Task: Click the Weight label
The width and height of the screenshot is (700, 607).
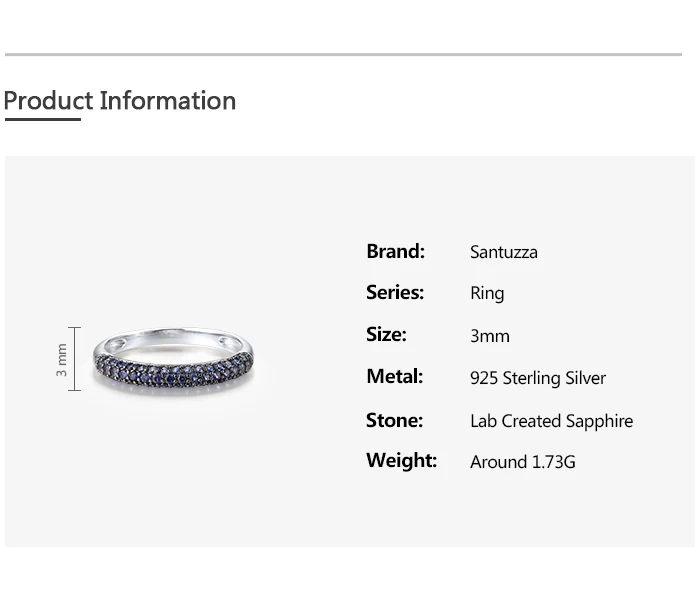Action: (x=401, y=461)
